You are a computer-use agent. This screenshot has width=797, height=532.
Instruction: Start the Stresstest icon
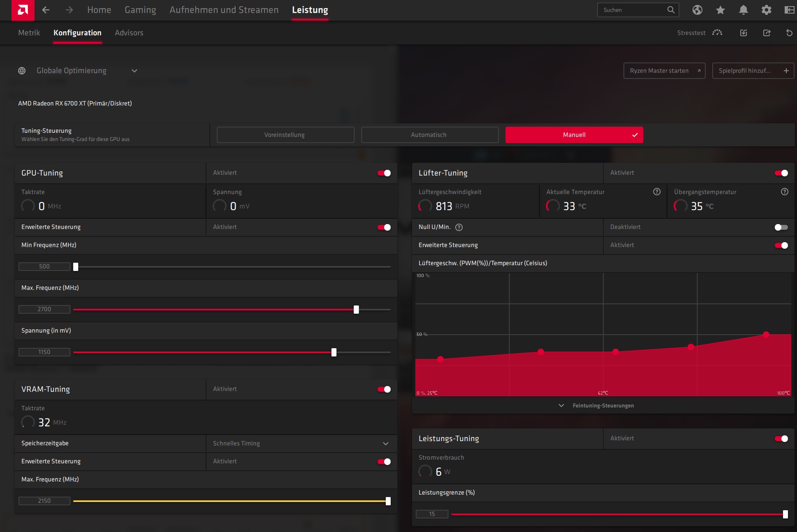click(x=717, y=32)
